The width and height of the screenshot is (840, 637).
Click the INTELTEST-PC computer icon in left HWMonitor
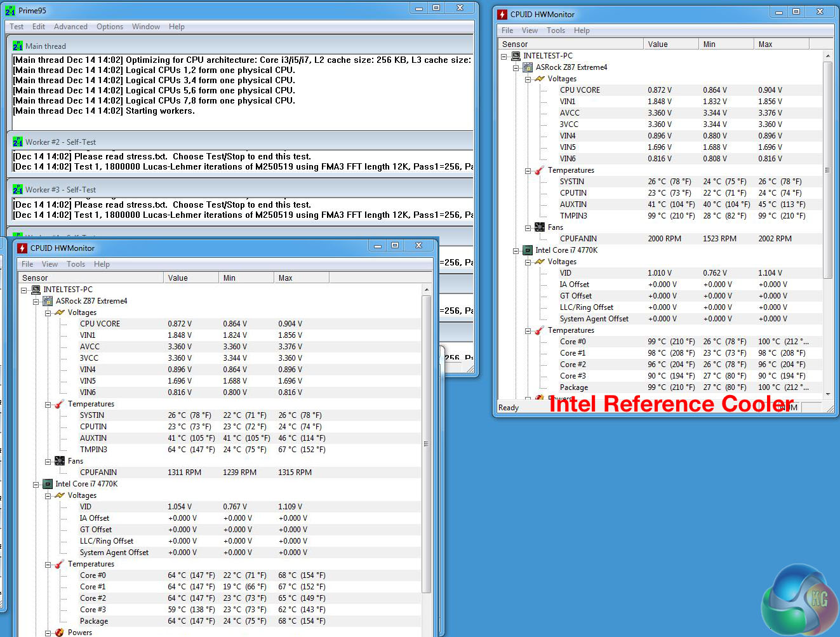36,290
